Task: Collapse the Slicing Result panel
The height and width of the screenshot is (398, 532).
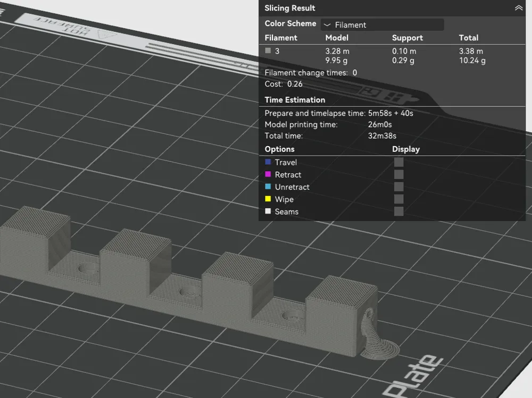Action: (x=518, y=8)
